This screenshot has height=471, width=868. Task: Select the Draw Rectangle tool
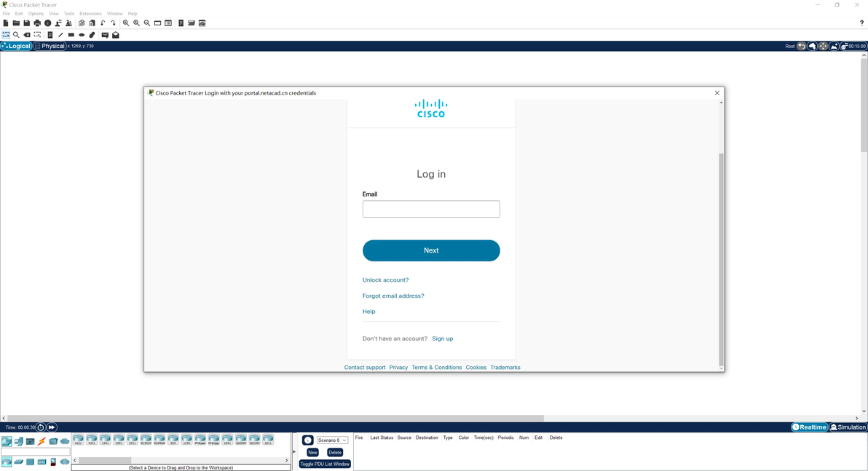click(71, 35)
